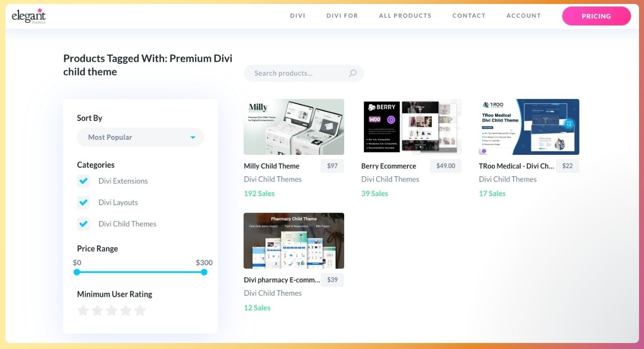Expand the All Products menu
Screen dimensions: 644x349
click(x=405, y=16)
